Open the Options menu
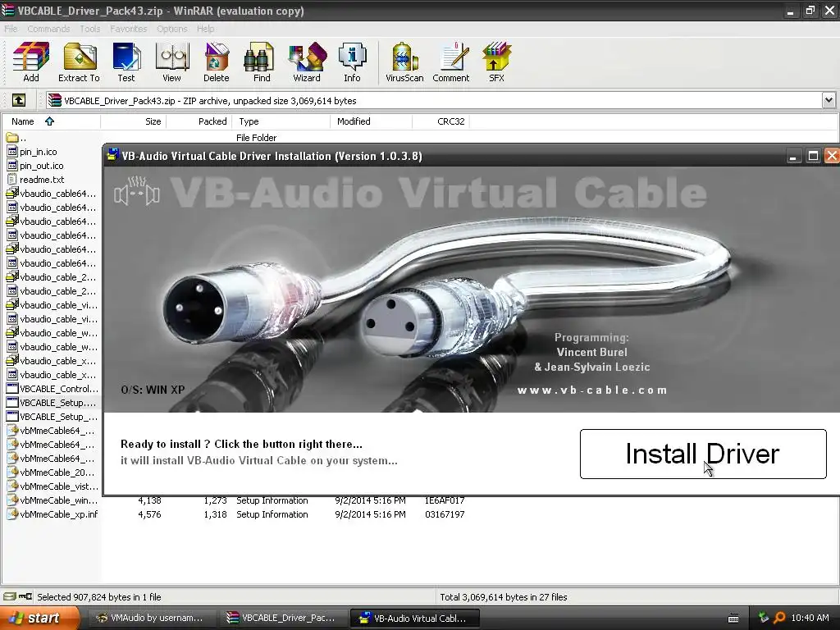Viewport: 840px width, 630px height. tap(172, 29)
